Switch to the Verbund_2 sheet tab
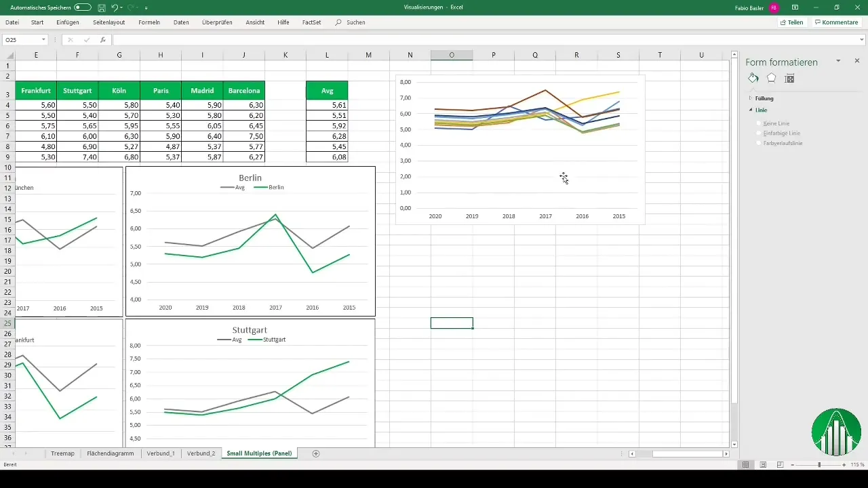 201,453
